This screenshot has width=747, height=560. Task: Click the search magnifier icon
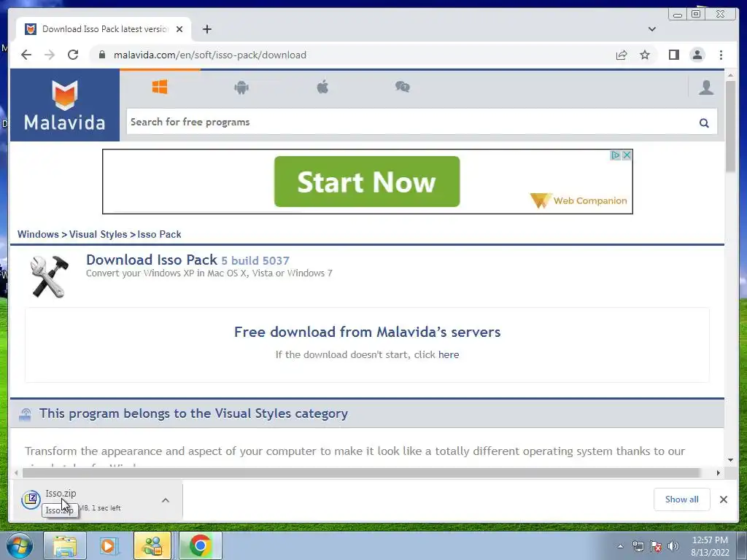pos(704,122)
